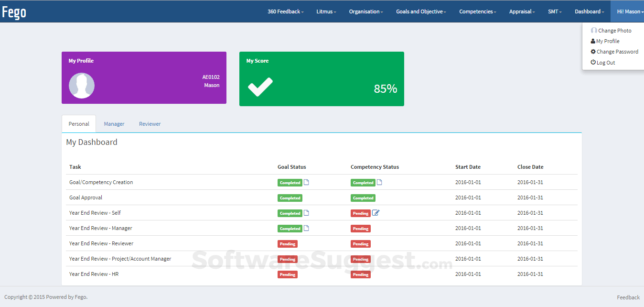
Task: Choose Change Password in user menu
Action: [617, 52]
